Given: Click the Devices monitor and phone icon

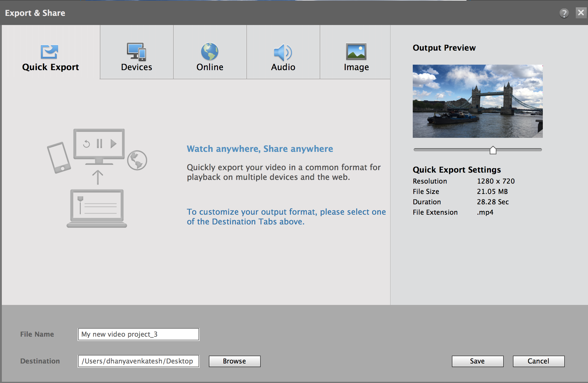Looking at the screenshot, I should 136,52.
